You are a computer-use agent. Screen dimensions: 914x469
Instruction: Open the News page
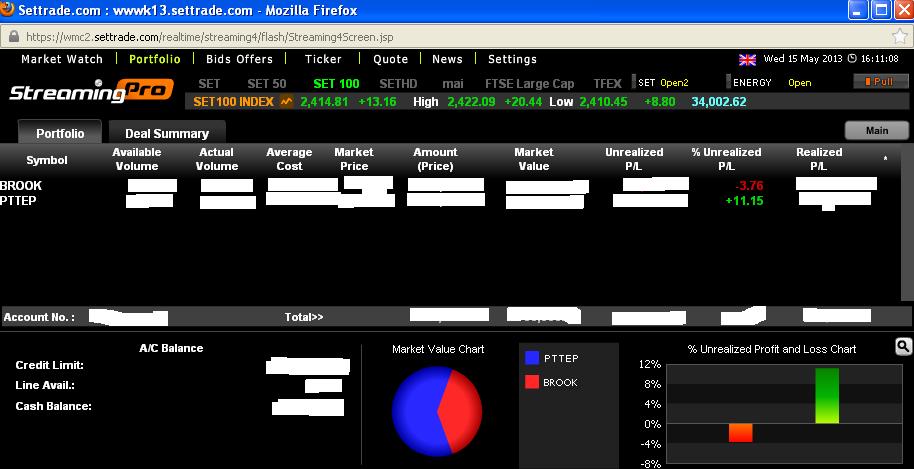(447, 59)
